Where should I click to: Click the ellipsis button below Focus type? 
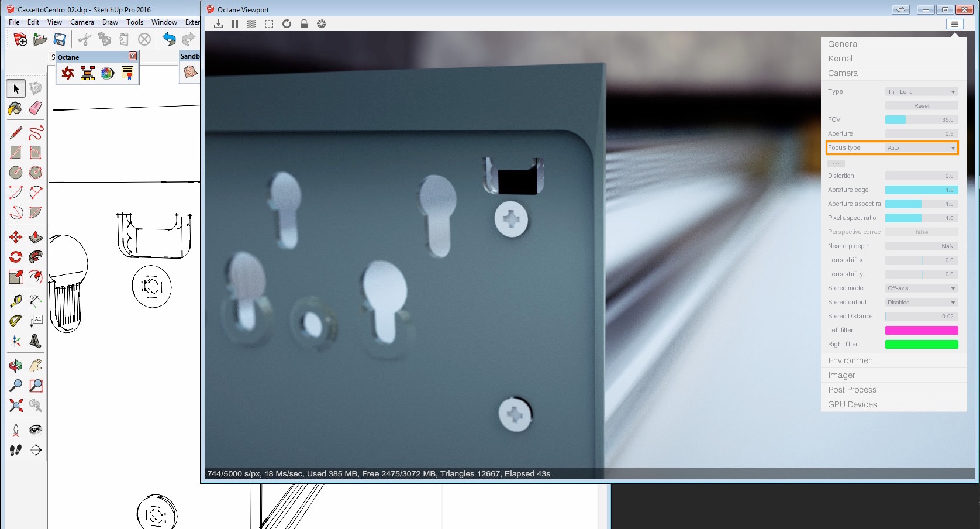click(x=836, y=164)
